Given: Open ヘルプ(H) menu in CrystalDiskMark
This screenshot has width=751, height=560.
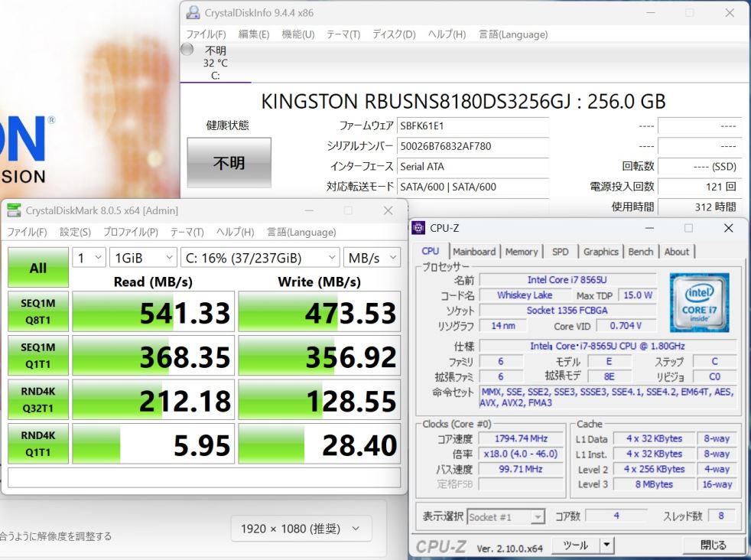Looking at the screenshot, I should [236, 233].
